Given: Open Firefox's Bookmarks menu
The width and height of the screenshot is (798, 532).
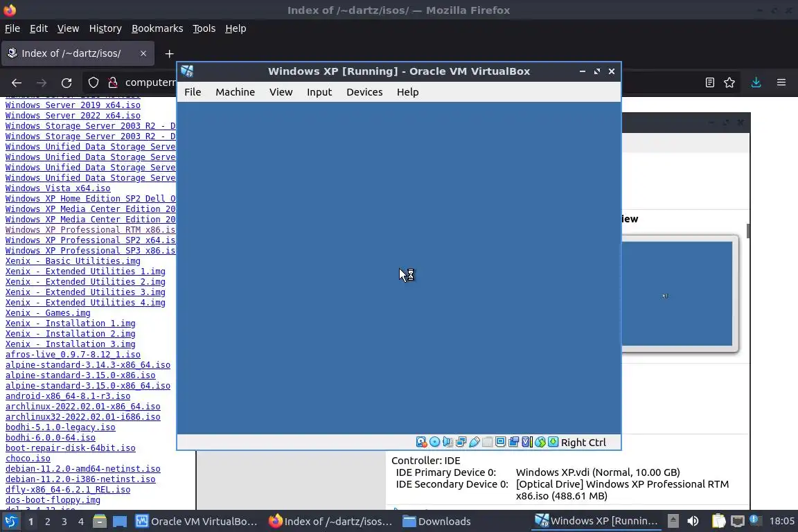Looking at the screenshot, I should tap(157, 28).
